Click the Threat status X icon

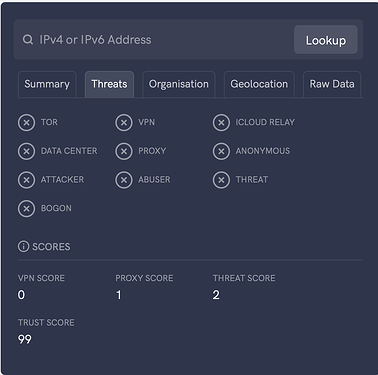tap(221, 180)
